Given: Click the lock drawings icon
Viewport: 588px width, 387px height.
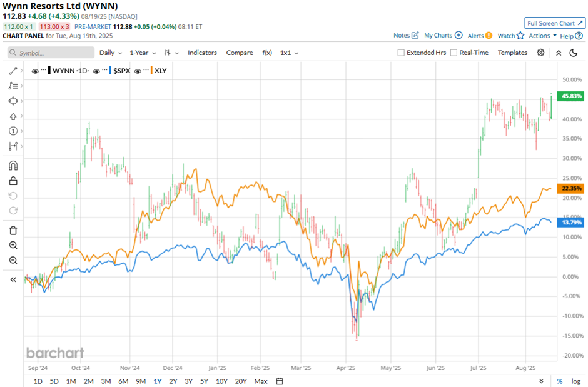Looking at the screenshot, I should [13, 181].
